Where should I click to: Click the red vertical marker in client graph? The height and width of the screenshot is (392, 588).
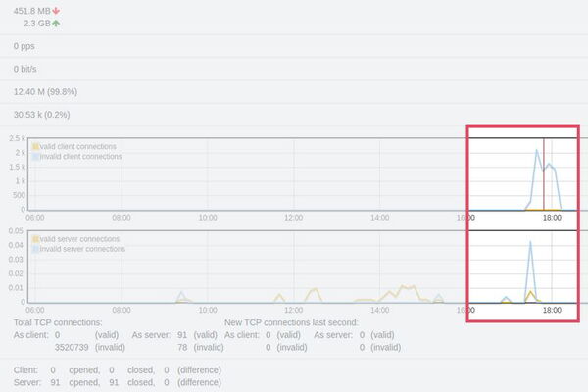coord(544,176)
